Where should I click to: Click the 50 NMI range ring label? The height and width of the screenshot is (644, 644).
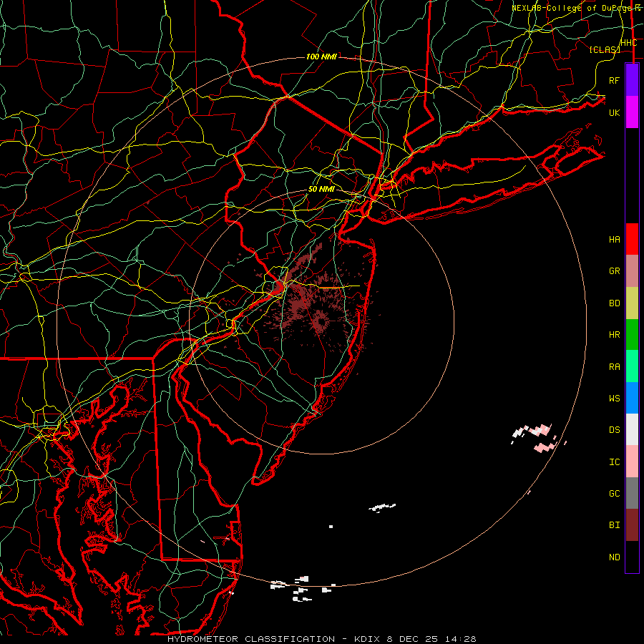pyautogui.click(x=321, y=190)
